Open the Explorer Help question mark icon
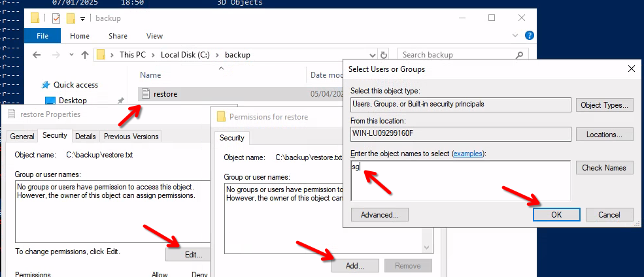 coord(530,36)
